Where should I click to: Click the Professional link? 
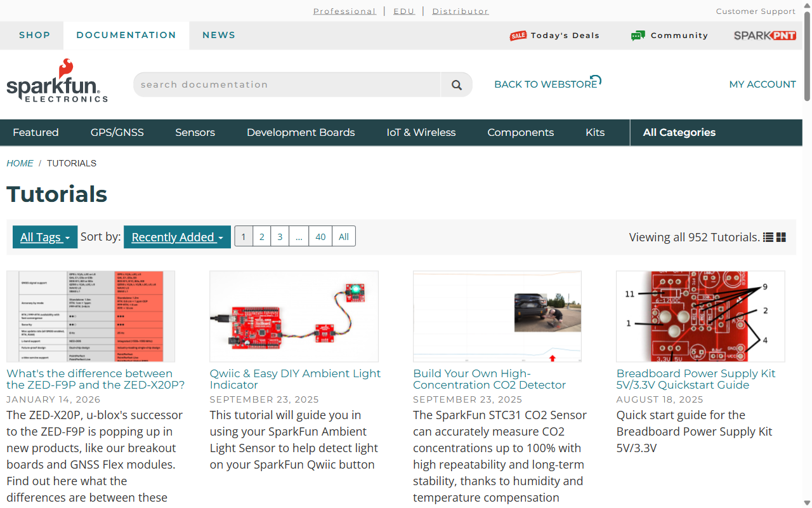coord(344,11)
